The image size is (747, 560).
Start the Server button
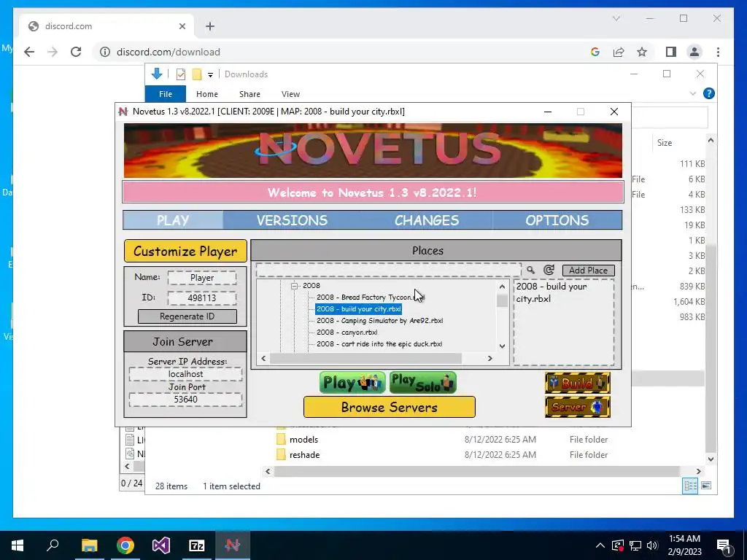[x=578, y=407]
